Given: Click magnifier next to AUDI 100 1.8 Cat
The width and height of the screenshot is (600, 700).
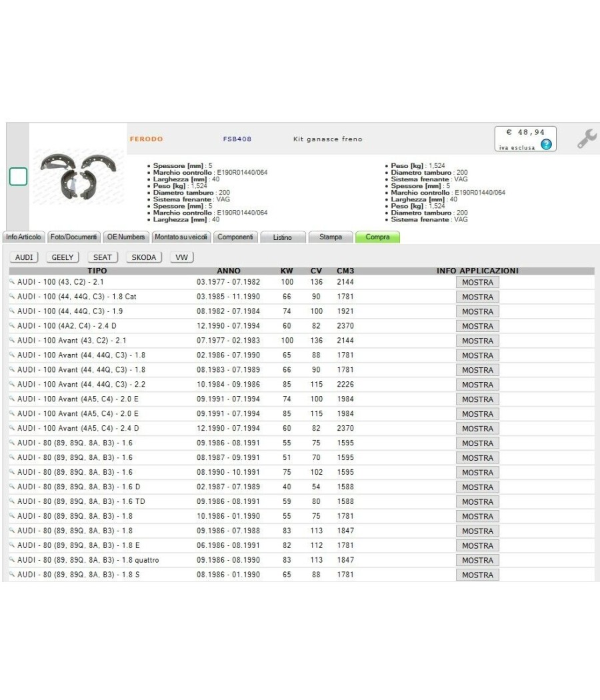Looking at the screenshot, I should tap(12, 297).
